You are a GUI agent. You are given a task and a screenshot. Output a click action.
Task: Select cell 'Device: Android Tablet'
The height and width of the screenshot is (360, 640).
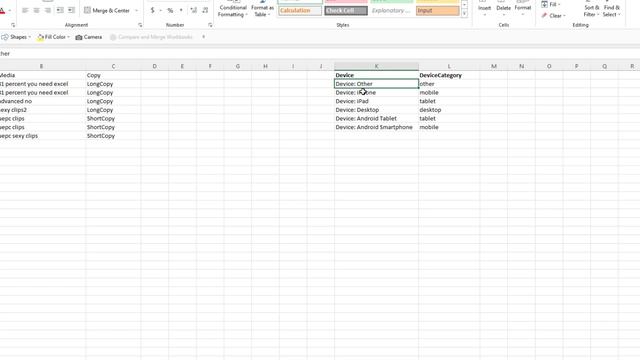point(376,118)
